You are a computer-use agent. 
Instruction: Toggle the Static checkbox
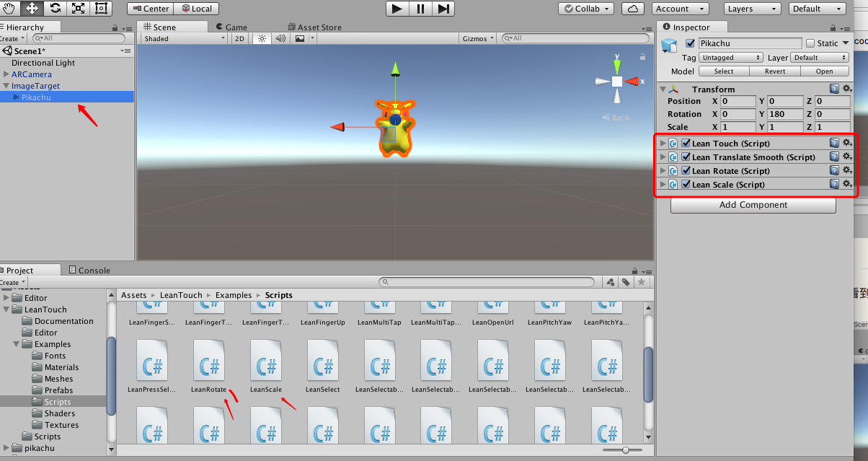click(810, 43)
